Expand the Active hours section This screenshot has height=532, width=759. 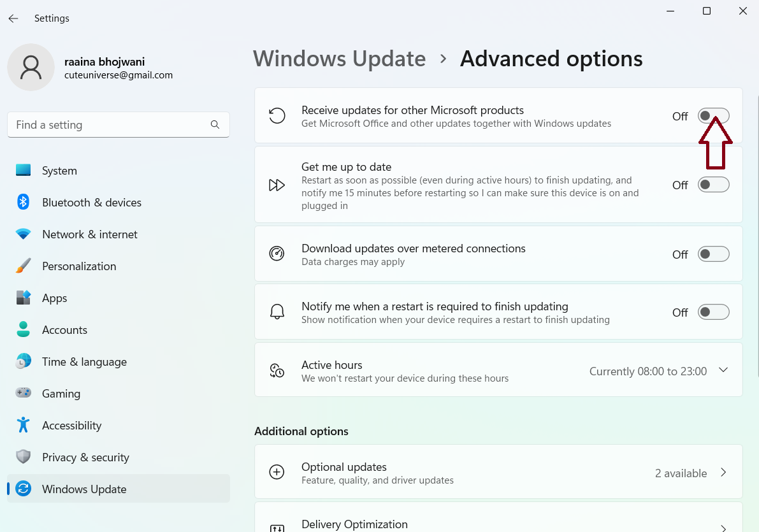pos(723,370)
